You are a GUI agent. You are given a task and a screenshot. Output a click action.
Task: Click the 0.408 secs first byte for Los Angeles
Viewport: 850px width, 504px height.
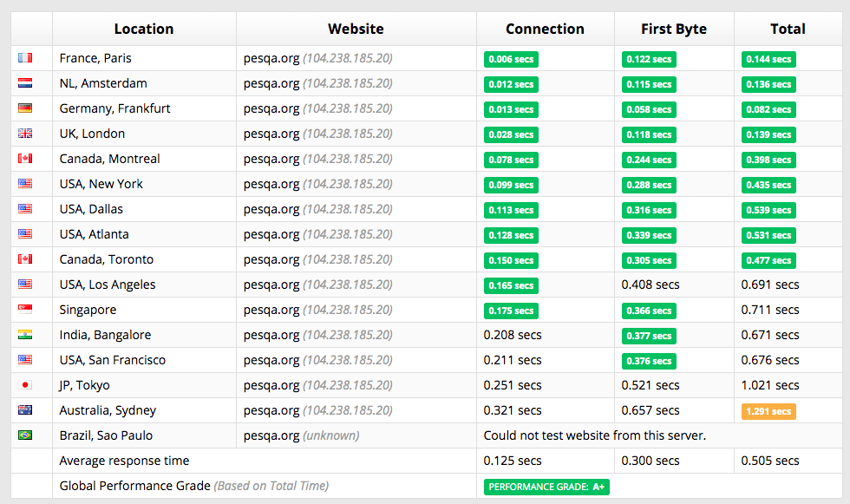[x=651, y=285]
